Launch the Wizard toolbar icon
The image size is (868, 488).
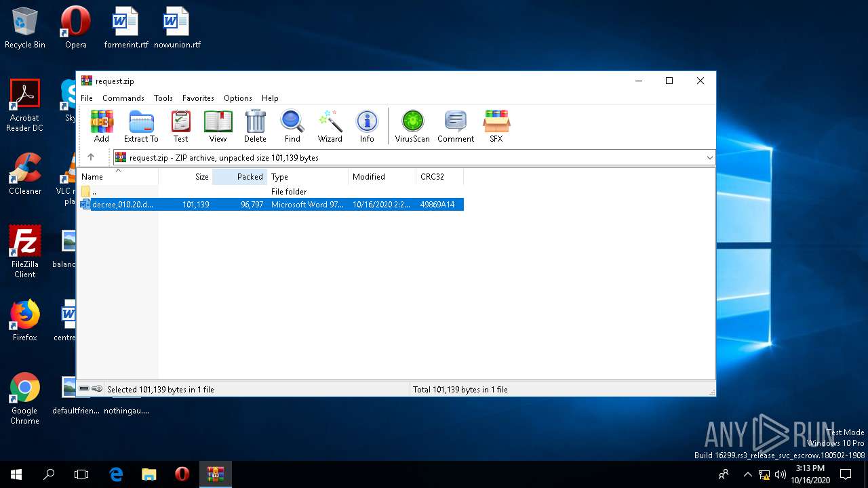tap(330, 126)
